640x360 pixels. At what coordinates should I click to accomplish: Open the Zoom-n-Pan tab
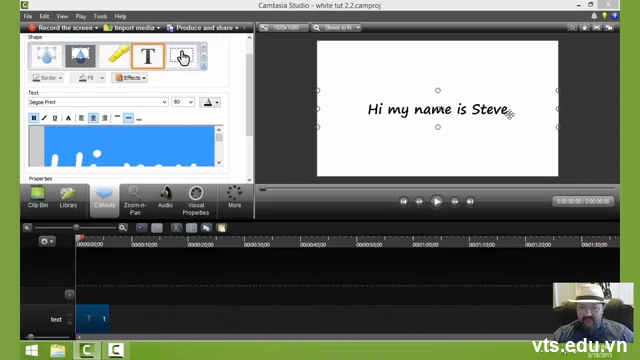point(135,200)
